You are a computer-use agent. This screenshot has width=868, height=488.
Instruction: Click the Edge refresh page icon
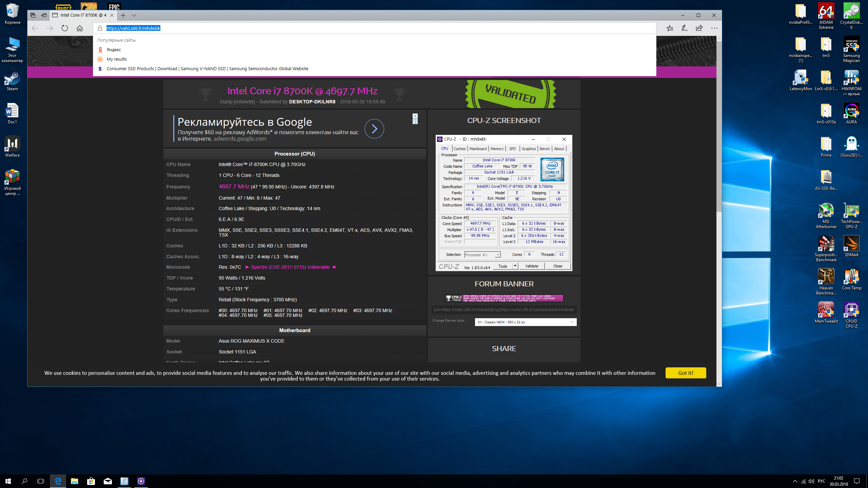click(x=65, y=28)
